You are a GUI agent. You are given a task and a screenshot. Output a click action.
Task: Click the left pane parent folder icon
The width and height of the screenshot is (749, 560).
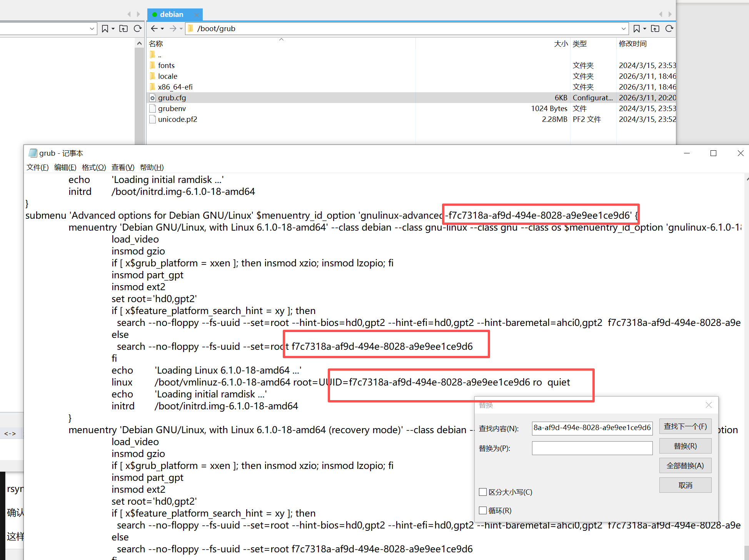pos(123,28)
